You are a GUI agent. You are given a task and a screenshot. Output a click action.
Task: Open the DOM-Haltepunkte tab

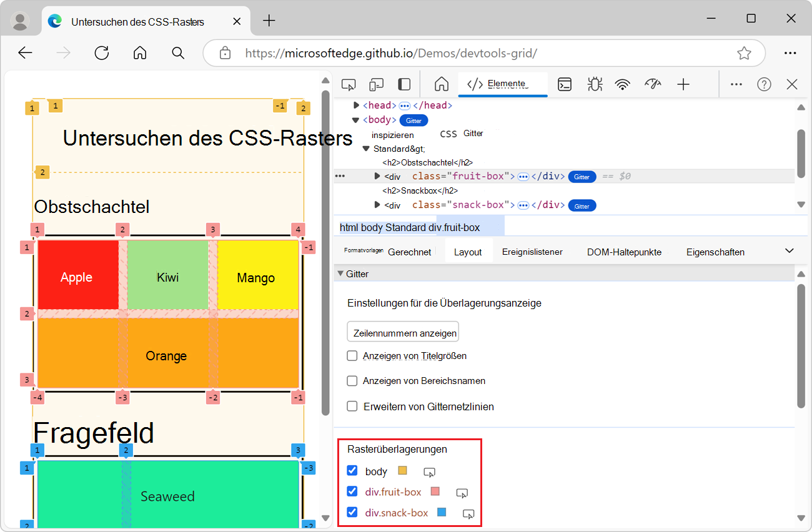point(624,252)
